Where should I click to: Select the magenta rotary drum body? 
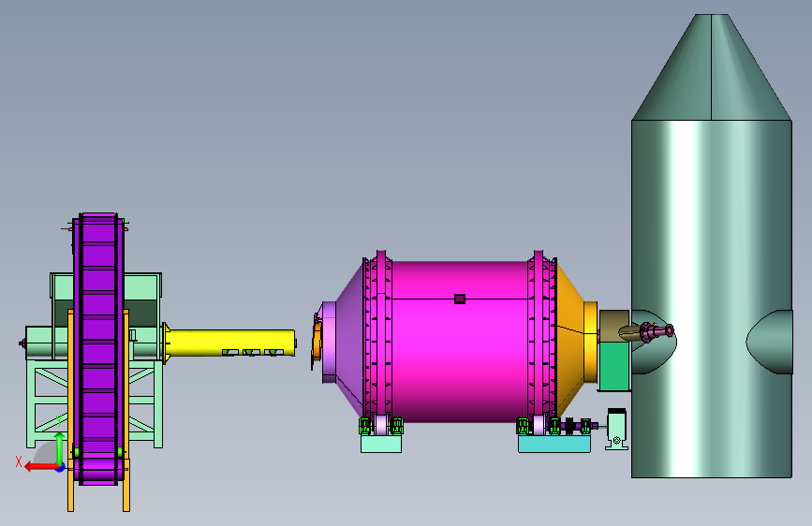pos(459,342)
